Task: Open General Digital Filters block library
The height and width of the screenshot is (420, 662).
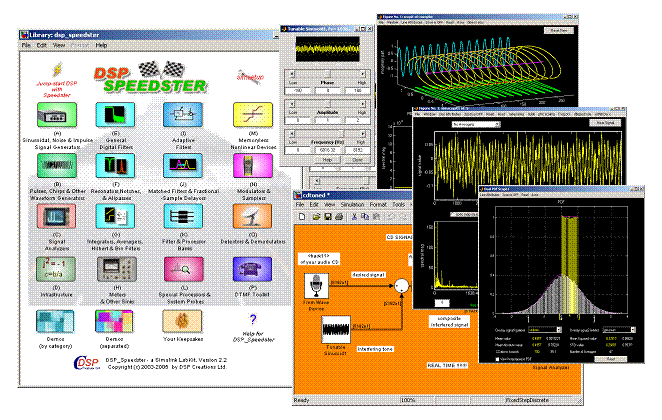Action: click(x=115, y=115)
